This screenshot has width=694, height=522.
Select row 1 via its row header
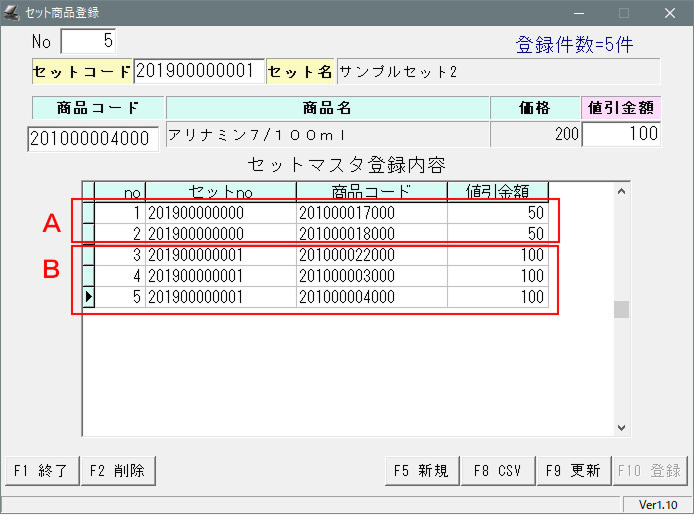point(88,213)
